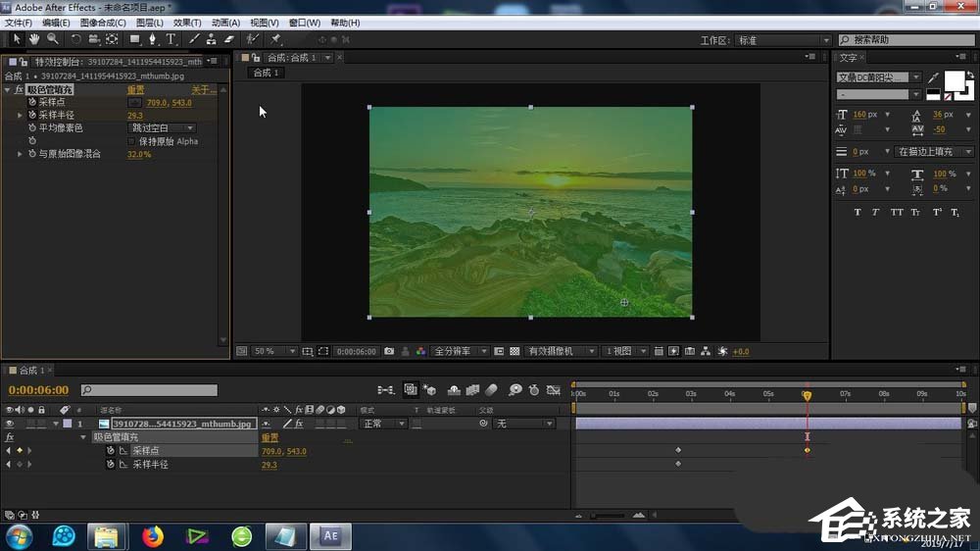The width and height of the screenshot is (980, 551).
Task: Select the Hand tool in toolbar
Action: [x=34, y=39]
